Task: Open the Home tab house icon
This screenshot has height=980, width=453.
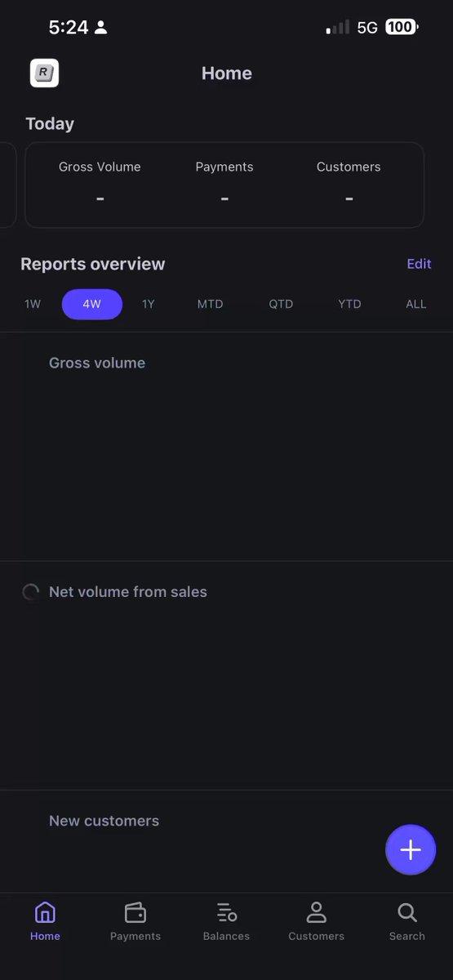Action: (46, 912)
